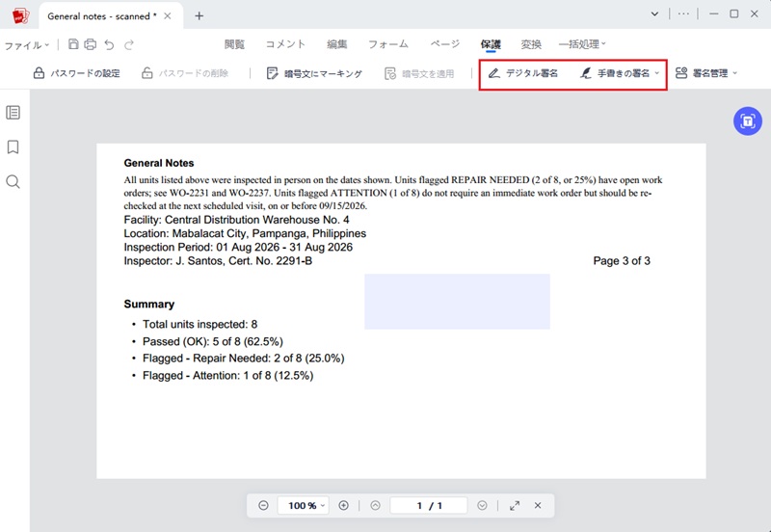
Task: Click the blue signature field on page
Action: [x=457, y=302]
